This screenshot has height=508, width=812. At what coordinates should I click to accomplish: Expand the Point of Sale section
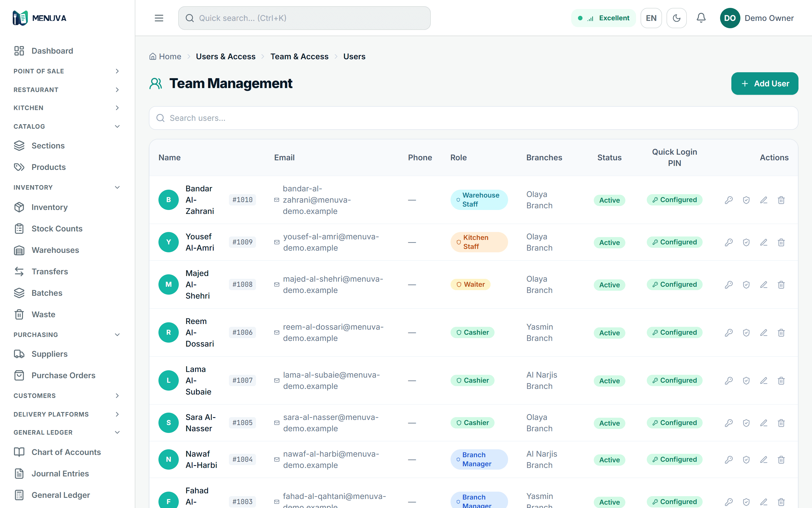coord(67,71)
